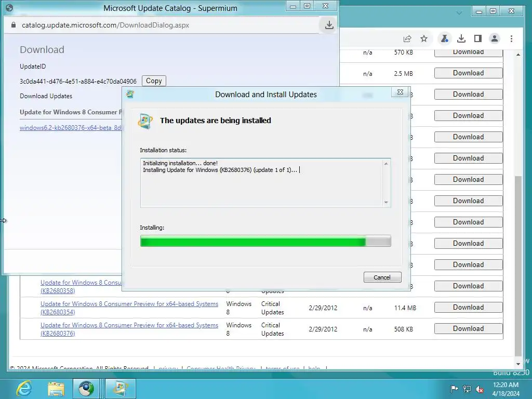Open the profile avatar icon

point(495,38)
